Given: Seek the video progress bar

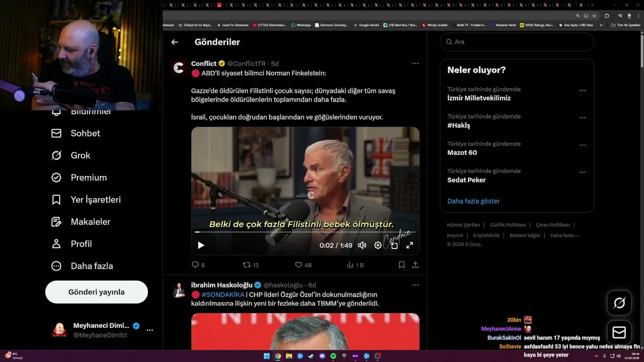Looking at the screenshot, I should click(x=305, y=232).
